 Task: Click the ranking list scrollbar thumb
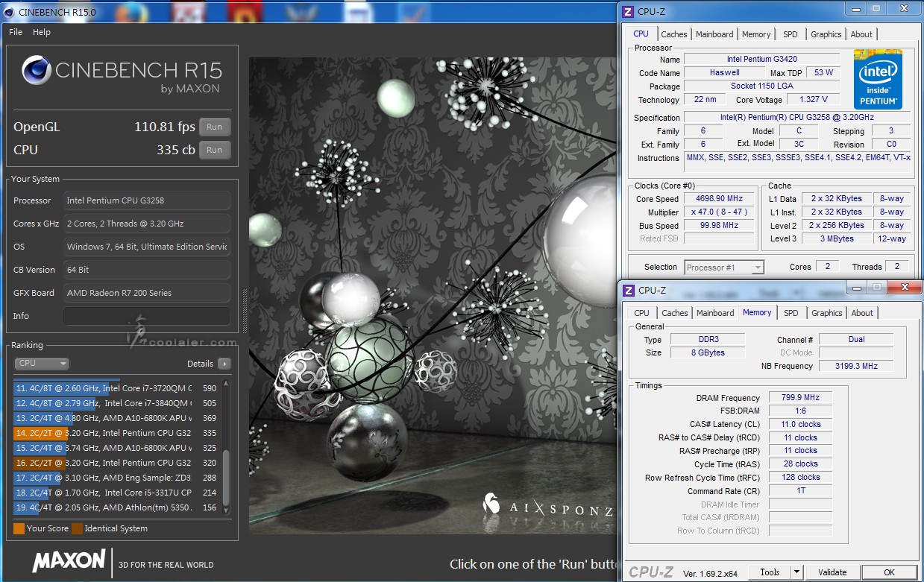point(227,478)
